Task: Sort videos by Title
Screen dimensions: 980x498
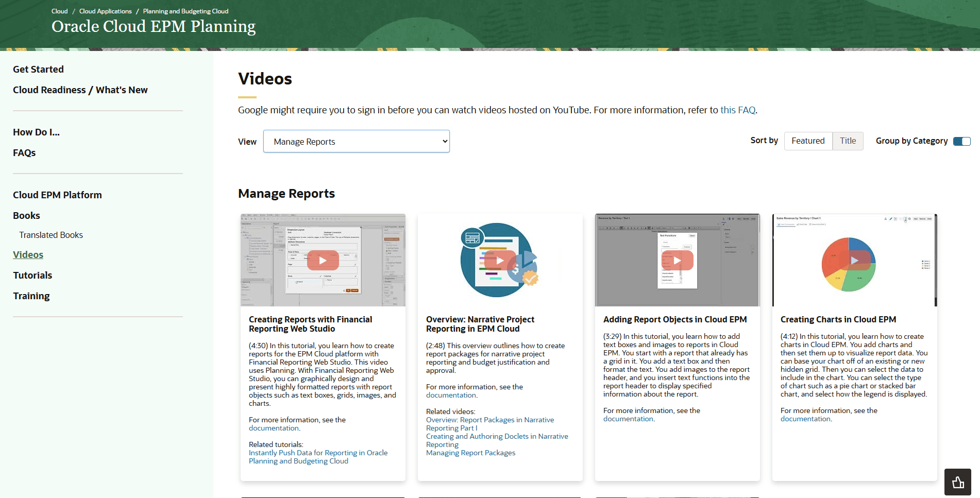Action: click(848, 141)
